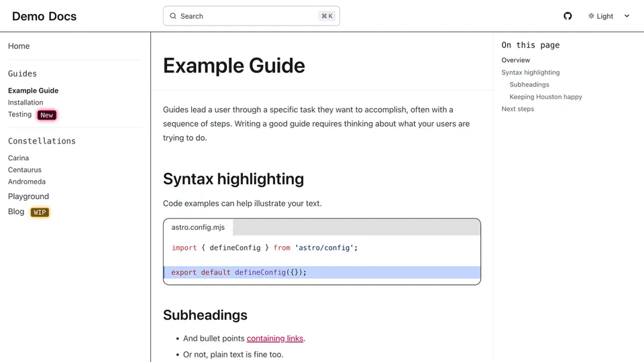
Task: Jump to Keeping Houston happy section
Action: [x=545, y=97]
